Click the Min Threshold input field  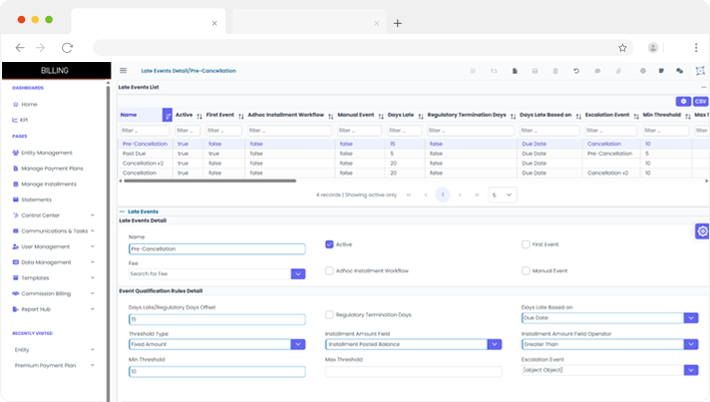point(217,372)
